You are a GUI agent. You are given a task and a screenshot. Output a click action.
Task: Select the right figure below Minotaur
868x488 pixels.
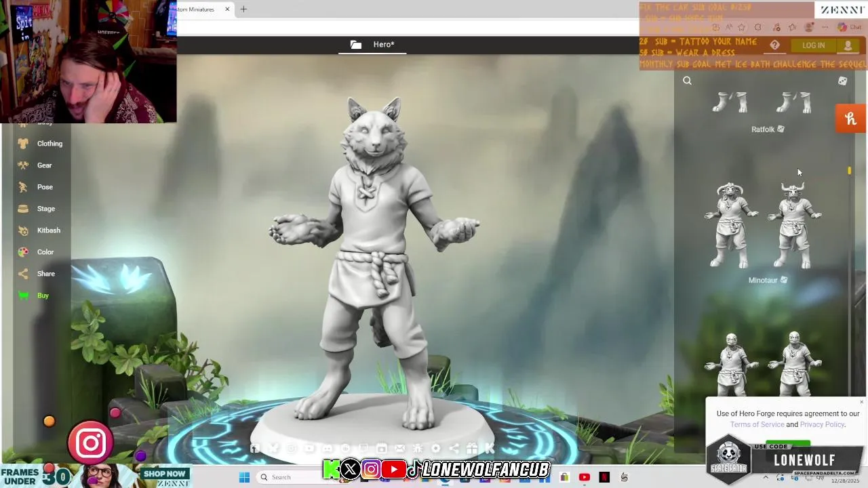coord(794,364)
